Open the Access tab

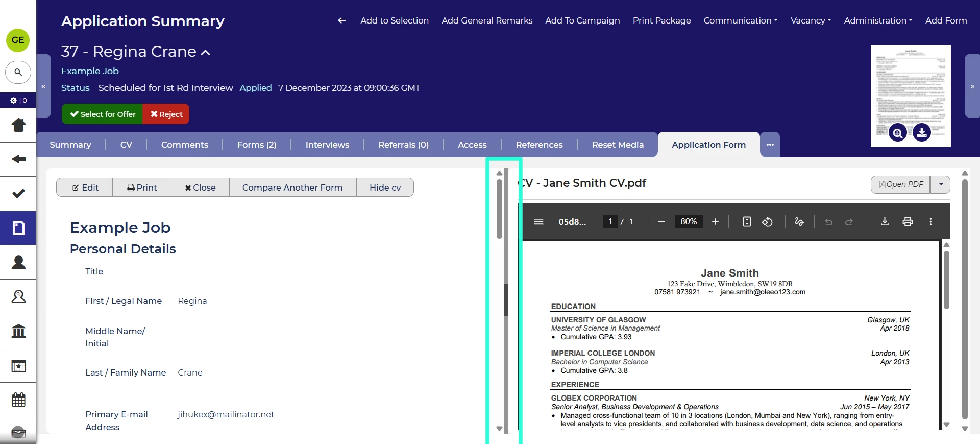[472, 145]
